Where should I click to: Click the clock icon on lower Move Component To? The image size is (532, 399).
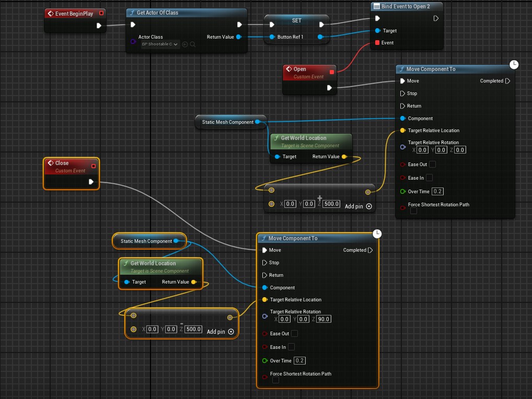click(x=376, y=233)
